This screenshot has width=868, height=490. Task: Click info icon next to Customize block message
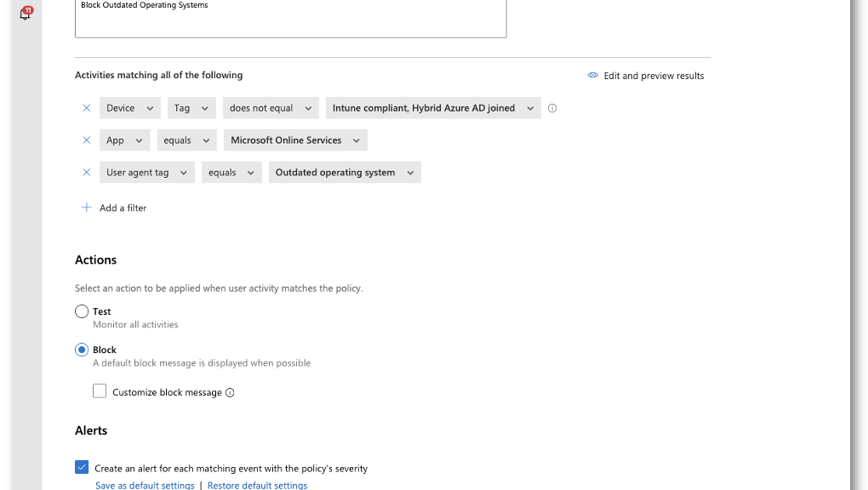pyautogui.click(x=230, y=392)
